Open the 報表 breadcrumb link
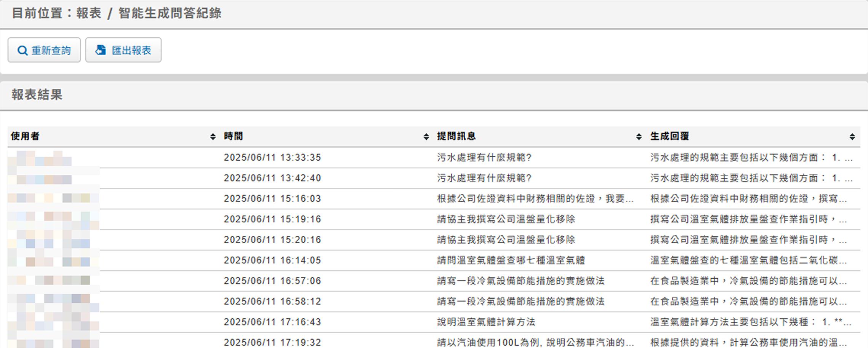The image size is (868, 348). click(x=89, y=13)
